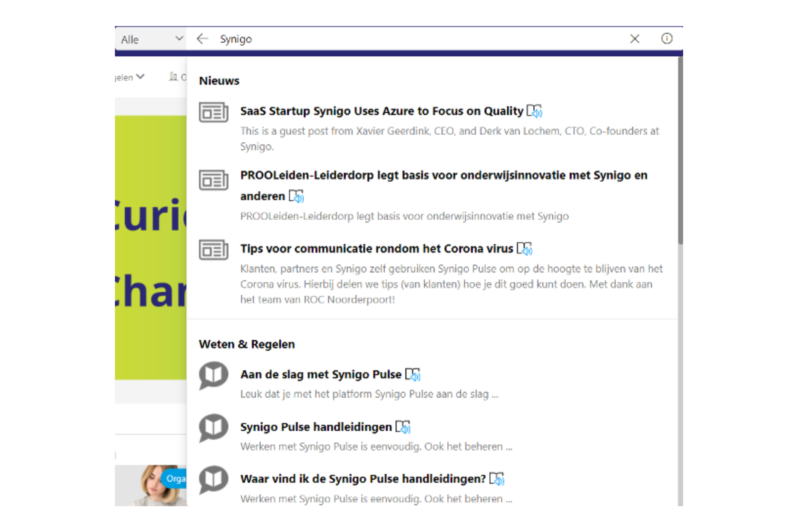
Task: Read aloud the PROOLeiden-Leiderdorp article
Action: click(296, 196)
